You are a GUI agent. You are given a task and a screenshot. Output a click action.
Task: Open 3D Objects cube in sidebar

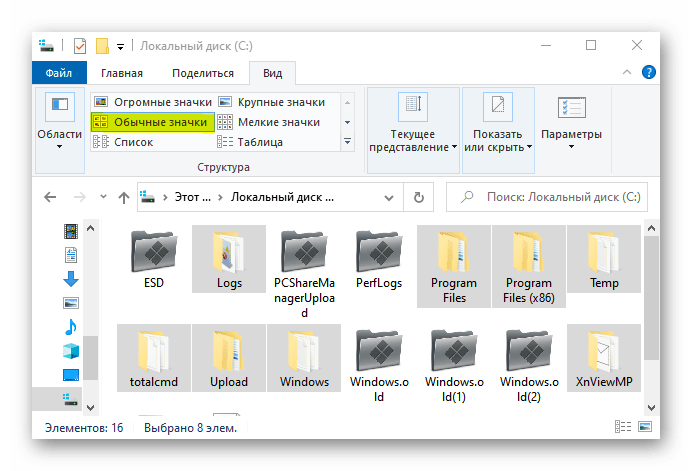pyautogui.click(x=71, y=351)
